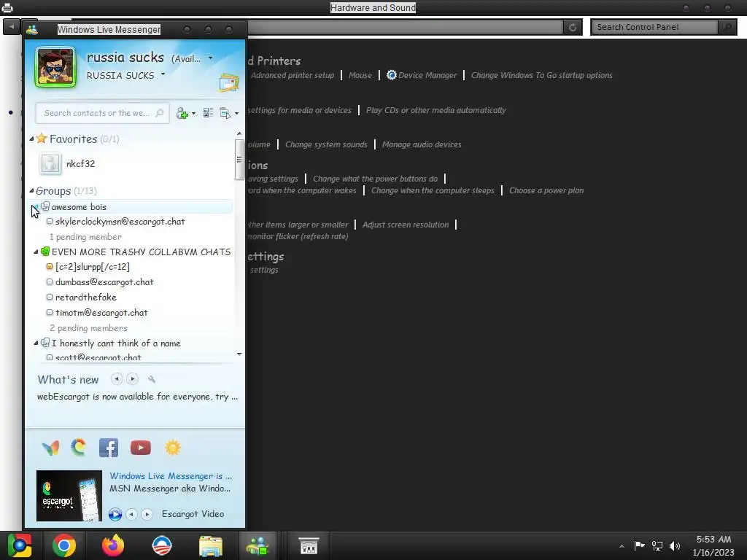Screen dimensions: 747x560
Task: Open Choose a power plan link
Action: (546, 190)
